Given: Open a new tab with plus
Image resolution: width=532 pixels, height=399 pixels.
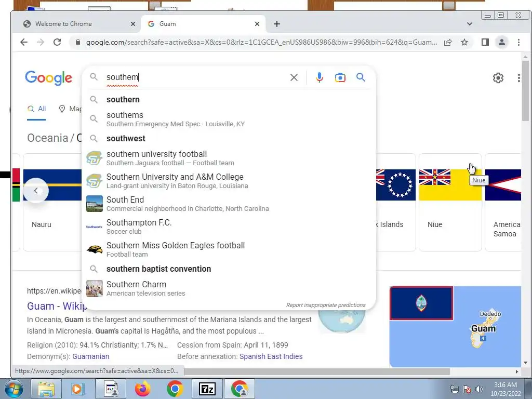Looking at the screenshot, I should (x=277, y=24).
